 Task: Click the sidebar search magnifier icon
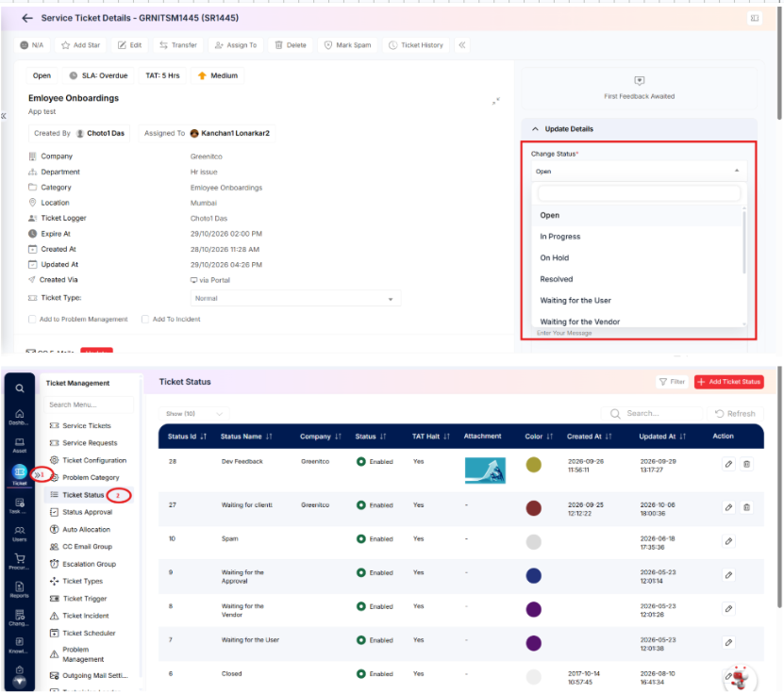tap(20, 388)
